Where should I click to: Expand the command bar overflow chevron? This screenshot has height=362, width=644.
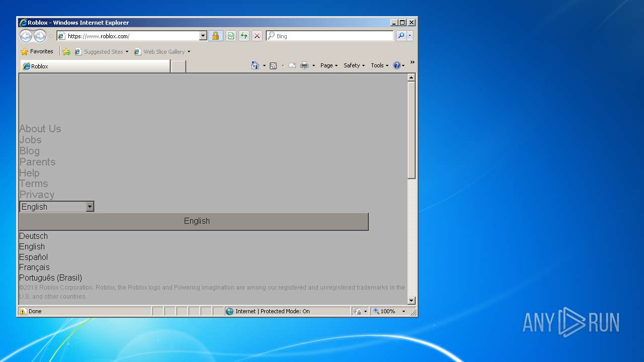[x=413, y=62]
